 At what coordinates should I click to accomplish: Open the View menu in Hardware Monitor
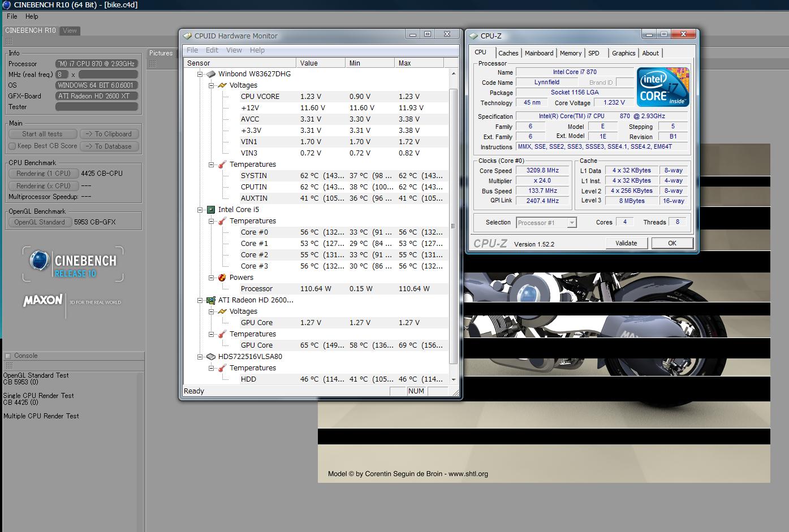[234, 50]
